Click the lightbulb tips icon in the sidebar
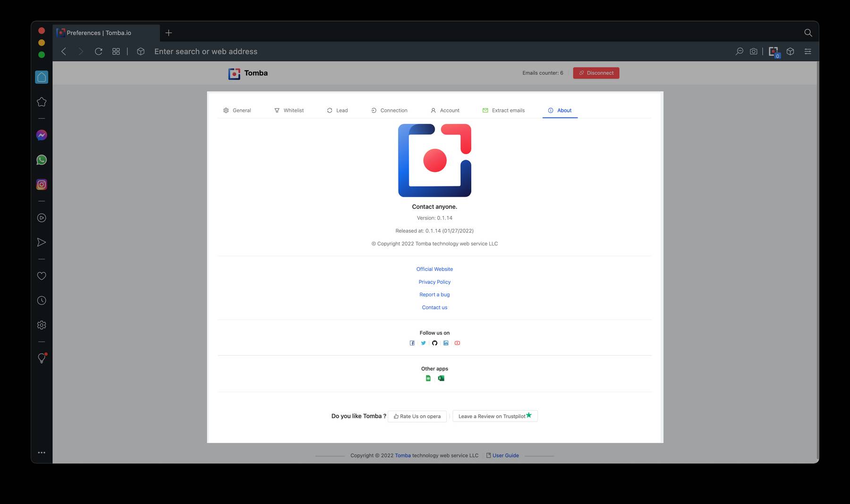 [42, 358]
